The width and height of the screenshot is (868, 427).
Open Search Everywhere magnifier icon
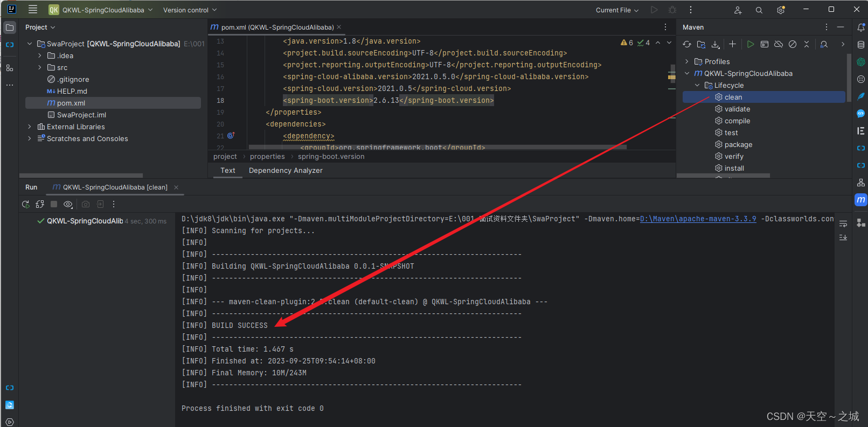pos(759,10)
